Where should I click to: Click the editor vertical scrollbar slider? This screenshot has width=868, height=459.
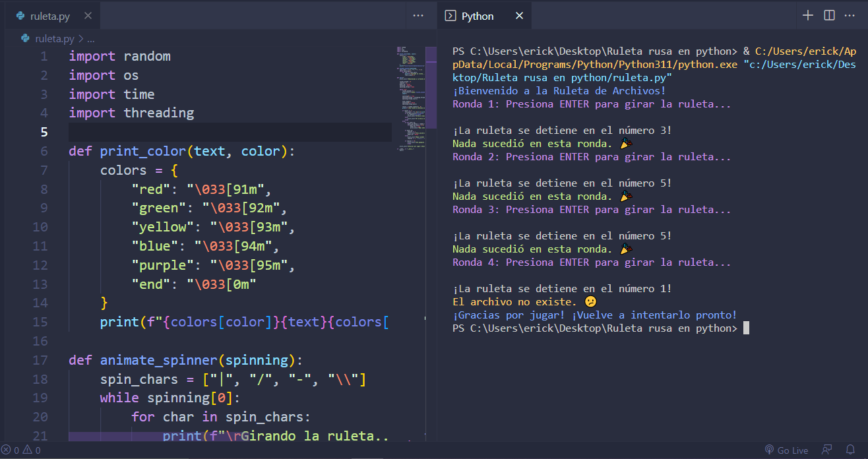431,87
